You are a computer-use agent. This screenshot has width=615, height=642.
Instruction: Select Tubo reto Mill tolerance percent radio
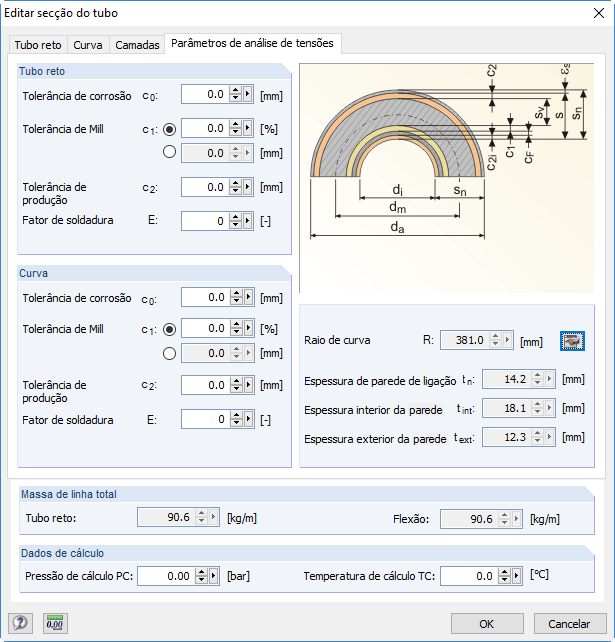tap(169, 129)
